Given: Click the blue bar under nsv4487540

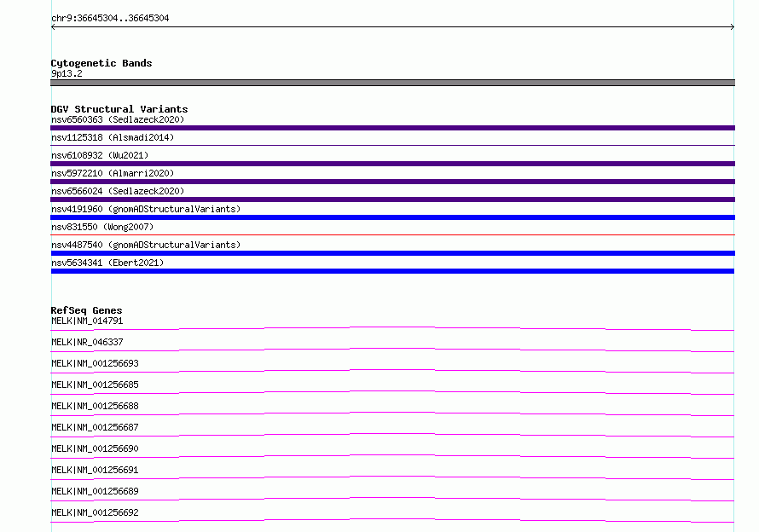Looking at the screenshot, I should point(392,253).
